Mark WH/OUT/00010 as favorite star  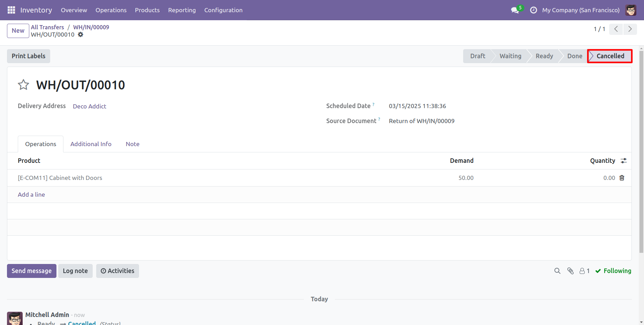pyautogui.click(x=23, y=85)
